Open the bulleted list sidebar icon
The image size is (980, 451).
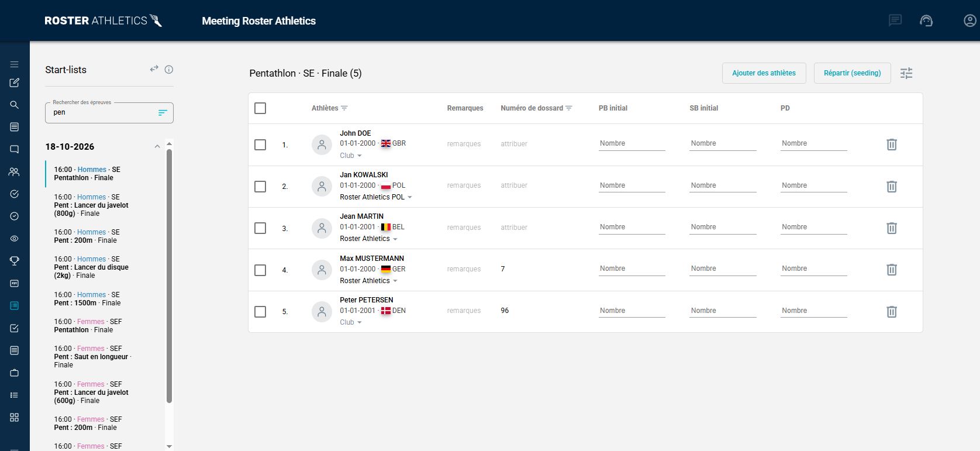coord(15,395)
